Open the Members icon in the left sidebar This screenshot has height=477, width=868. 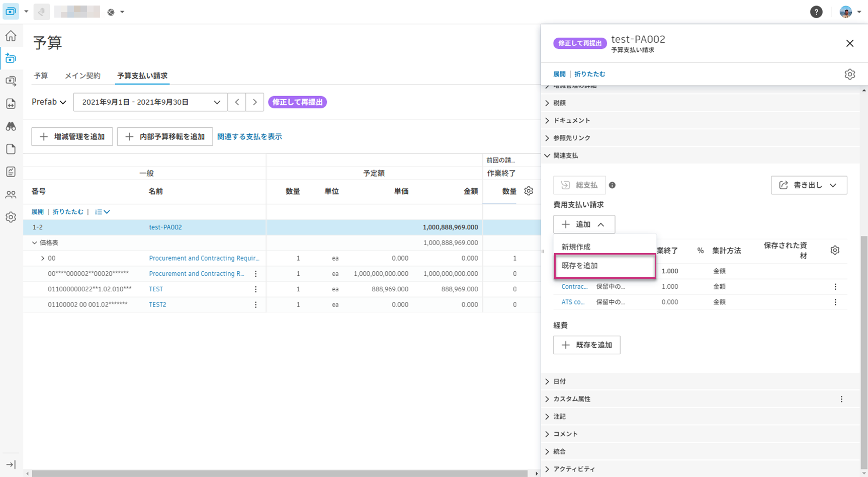click(x=11, y=195)
